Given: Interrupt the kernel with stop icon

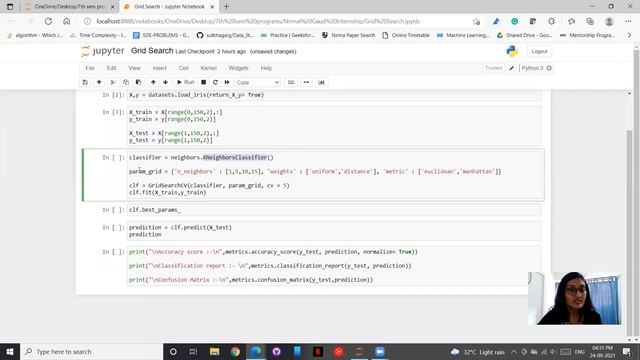Looking at the screenshot, I should click(x=203, y=82).
